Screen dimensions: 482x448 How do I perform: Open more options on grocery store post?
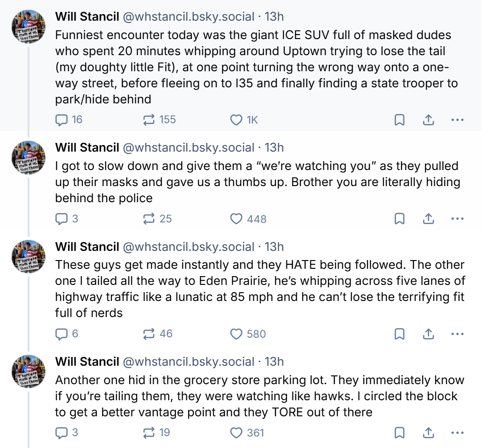tap(457, 432)
